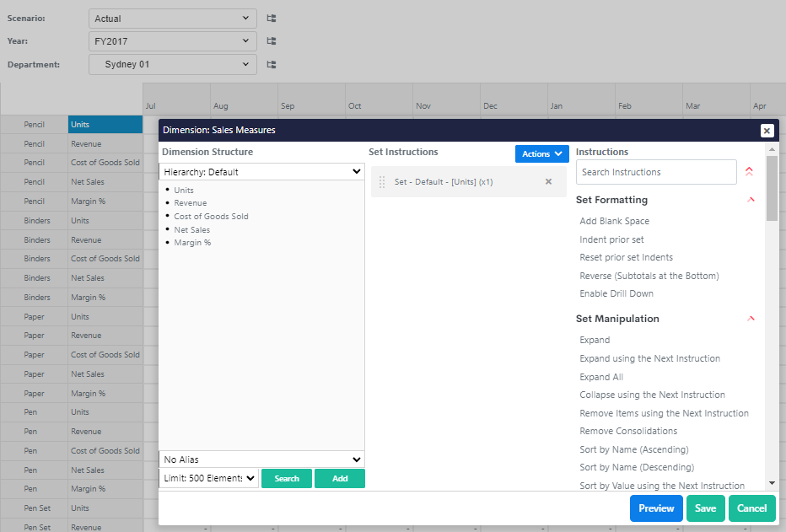Click the Save button
786x532 pixels.
pyautogui.click(x=705, y=508)
